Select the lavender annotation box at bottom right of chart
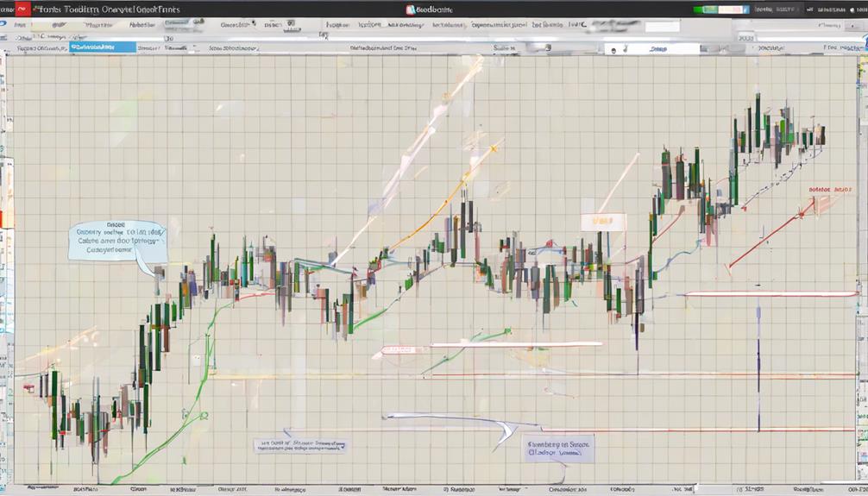The width and height of the screenshot is (868, 496). pos(558,449)
